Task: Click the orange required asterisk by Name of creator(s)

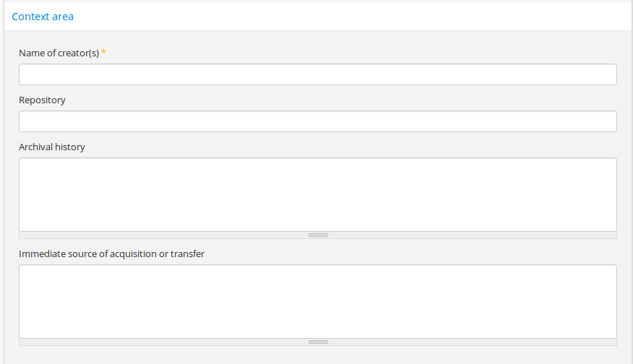Action: (103, 53)
